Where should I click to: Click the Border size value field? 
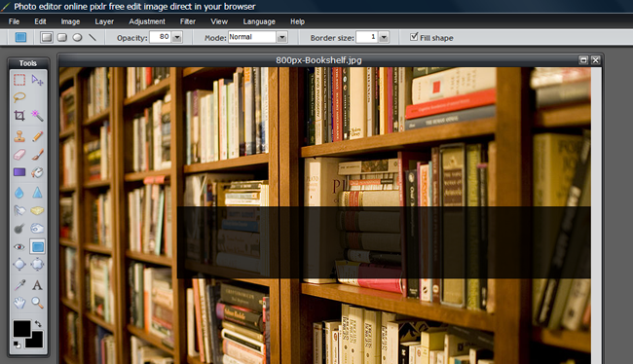click(x=367, y=37)
